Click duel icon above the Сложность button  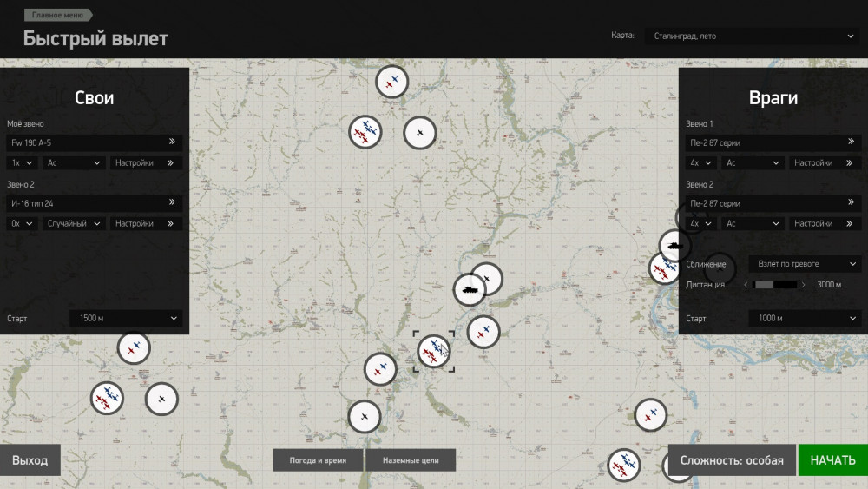[650, 415]
